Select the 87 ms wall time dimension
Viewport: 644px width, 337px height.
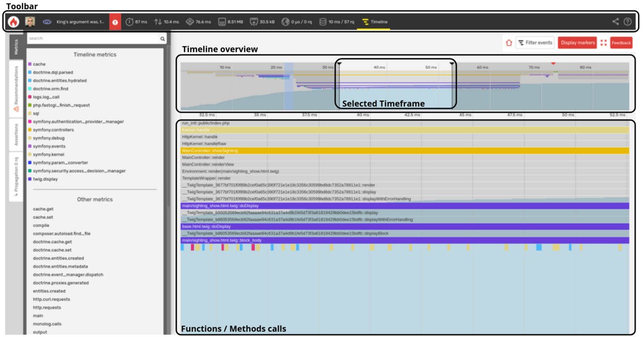136,22
